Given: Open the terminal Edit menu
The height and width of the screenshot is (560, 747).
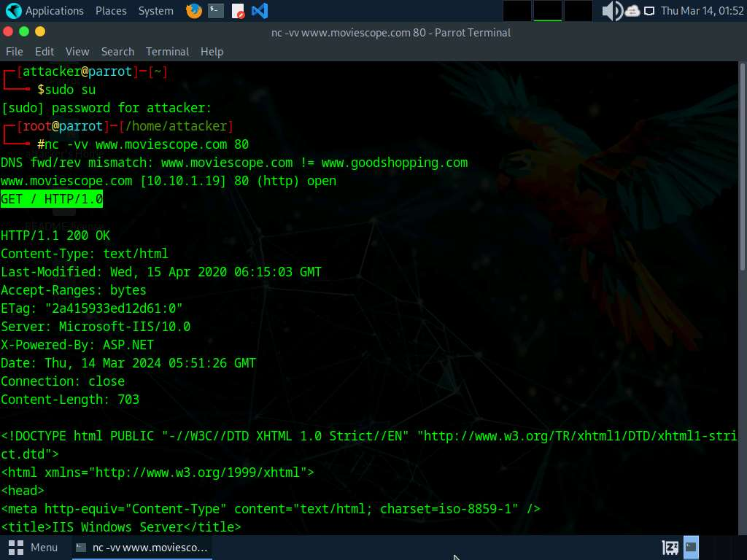Looking at the screenshot, I should [x=44, y=52].
